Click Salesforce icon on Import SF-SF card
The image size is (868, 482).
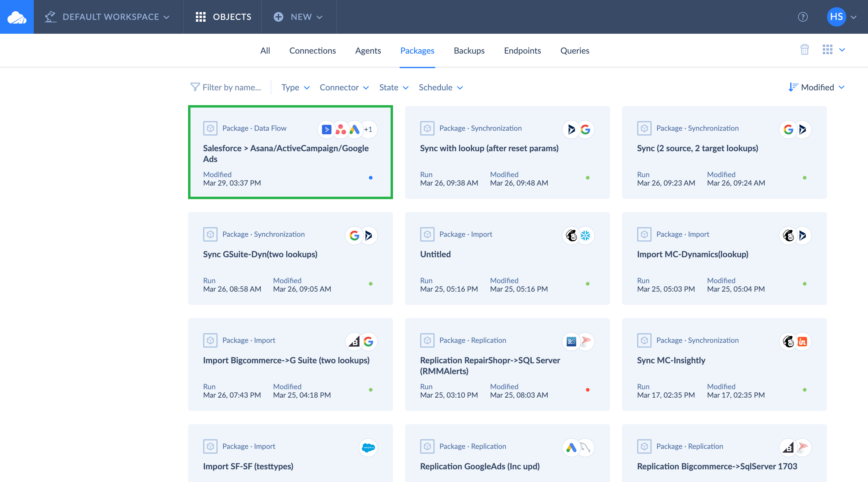[x=368, y=448]
